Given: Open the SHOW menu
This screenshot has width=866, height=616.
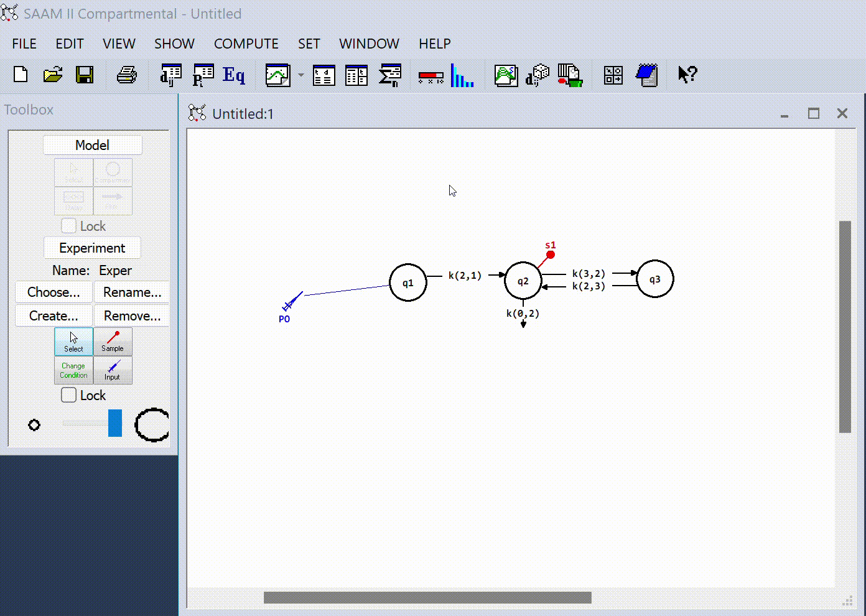Looking at the screenshot, I should click(x=174, y=44).
